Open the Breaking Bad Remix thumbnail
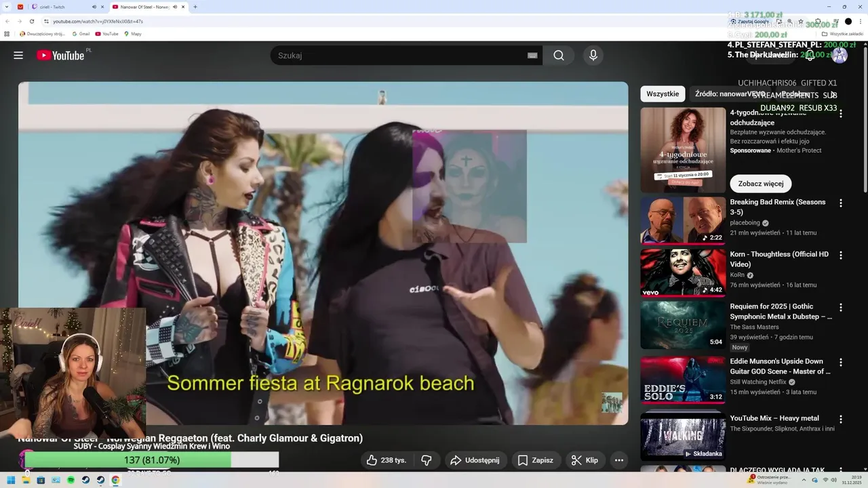Viewport: 868px width, 488px height. [683, 220]
